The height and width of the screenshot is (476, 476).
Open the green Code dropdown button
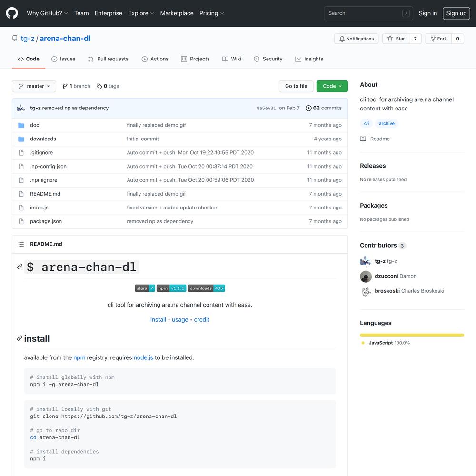pos(332,86)
